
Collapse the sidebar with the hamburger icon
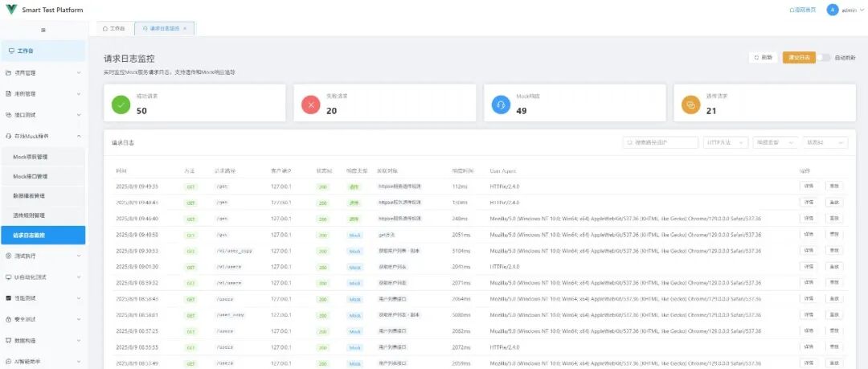(43, 30)
